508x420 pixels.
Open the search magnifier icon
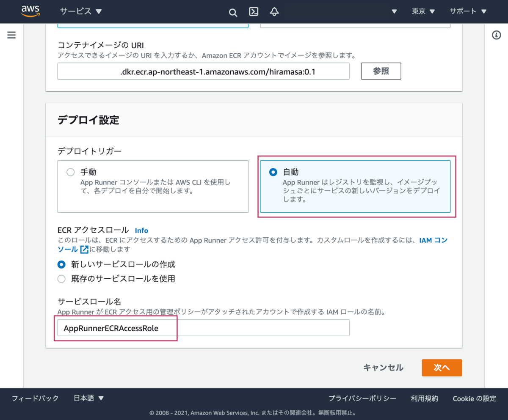click(x=233, y=12)
